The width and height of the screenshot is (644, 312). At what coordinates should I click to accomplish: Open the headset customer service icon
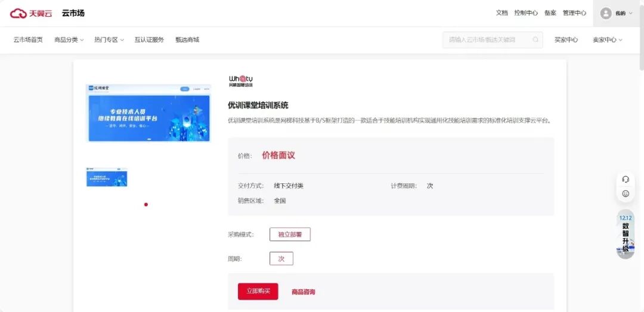[x=626, y=179]
